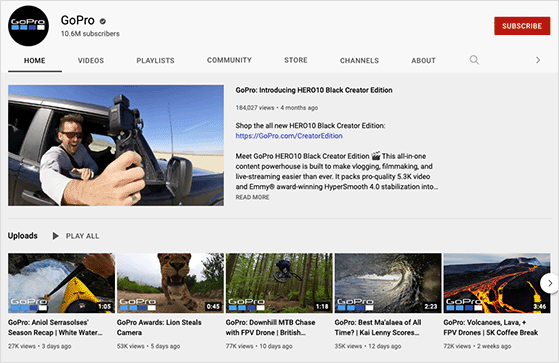Viewport: 559px width, 363px height.
Task: Open the Ma'alaea wave video thumbnail
Action: click(x=388, y=283)
